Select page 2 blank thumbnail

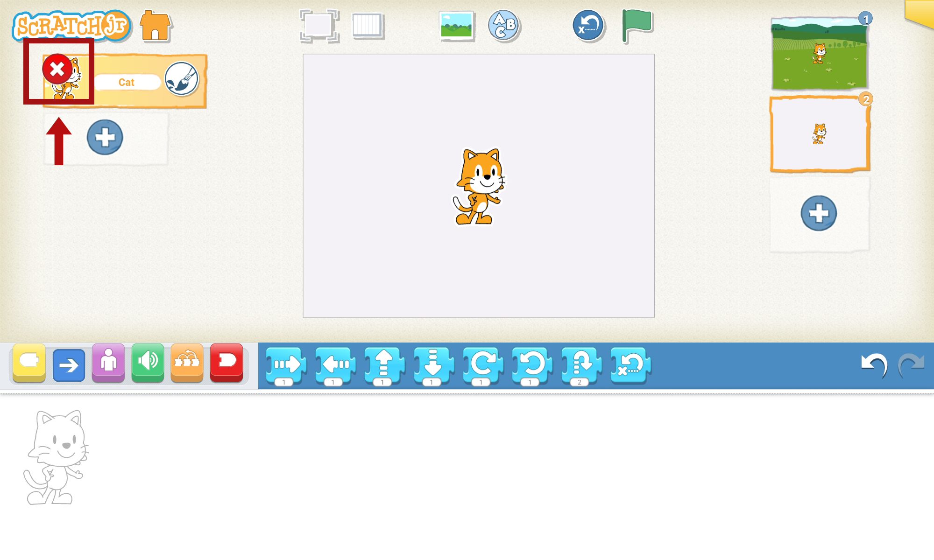(820, 134)
